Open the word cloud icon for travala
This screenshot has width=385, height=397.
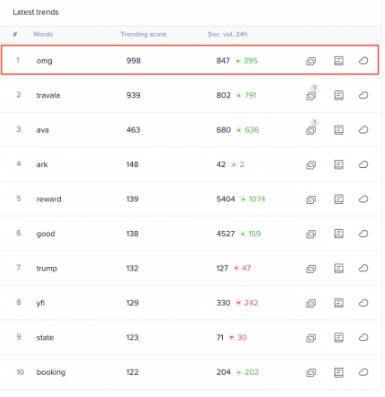coord(363,95)
